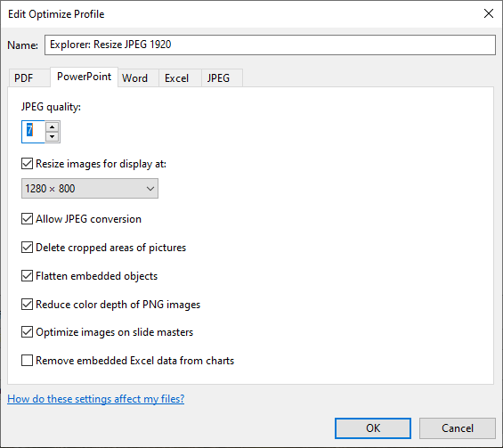Open the 1280 × 800 resolution dropdown

(90, 189)
